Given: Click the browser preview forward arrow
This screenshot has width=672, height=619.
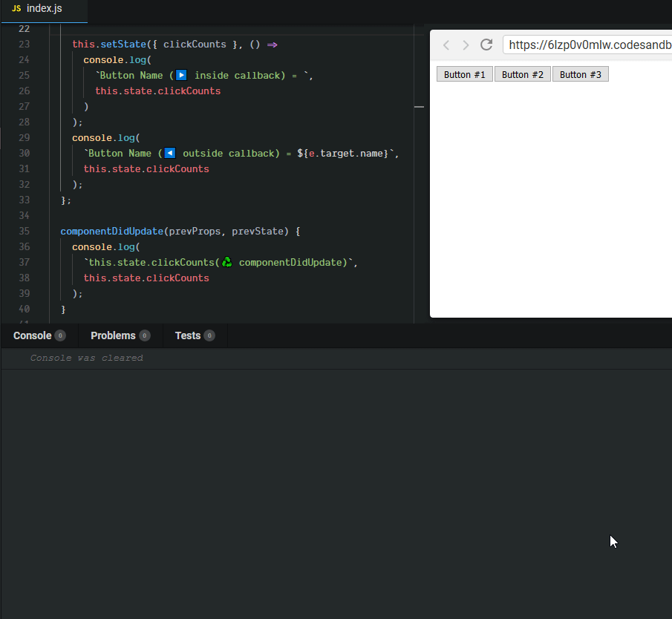Looking at the screenshot, I should [466, 45].
